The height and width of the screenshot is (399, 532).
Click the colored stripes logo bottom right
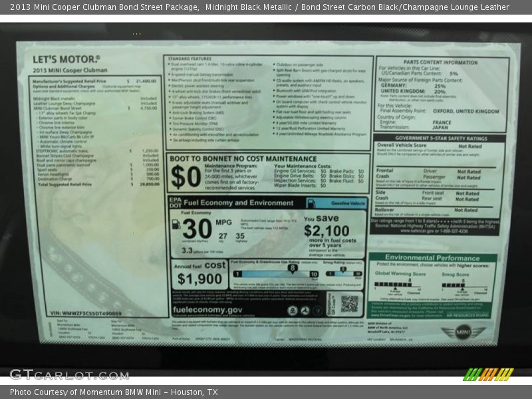point(489,374)
